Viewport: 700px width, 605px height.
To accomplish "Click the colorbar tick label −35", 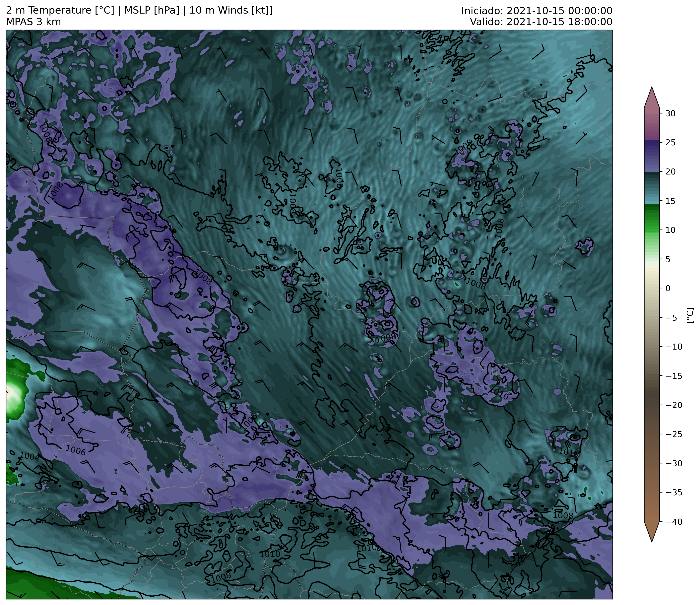I will tap(674, 493).
